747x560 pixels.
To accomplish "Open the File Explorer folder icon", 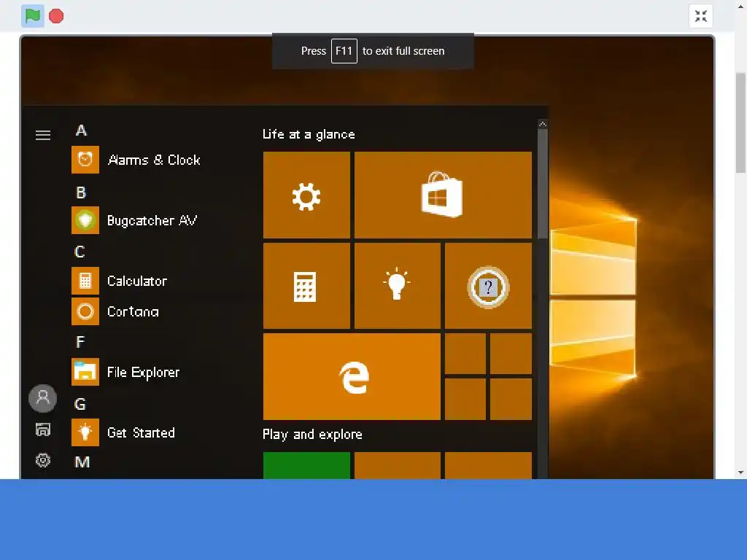I will coord(85,372).
